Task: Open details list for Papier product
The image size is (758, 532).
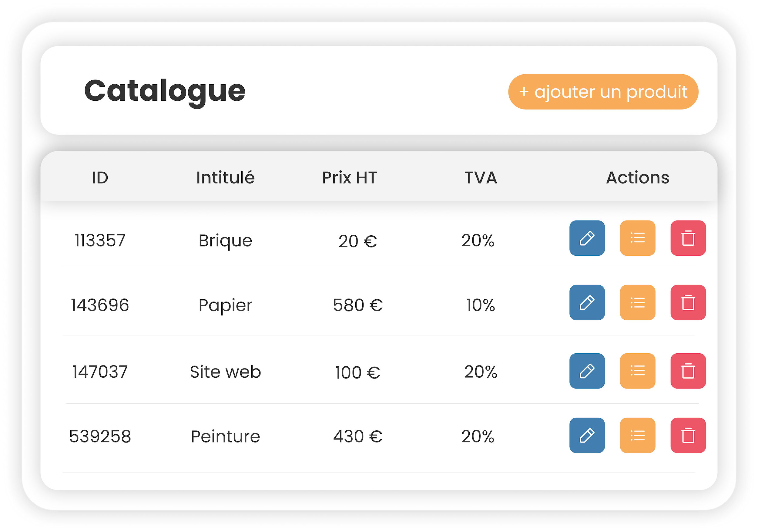Action: [637, 302]
